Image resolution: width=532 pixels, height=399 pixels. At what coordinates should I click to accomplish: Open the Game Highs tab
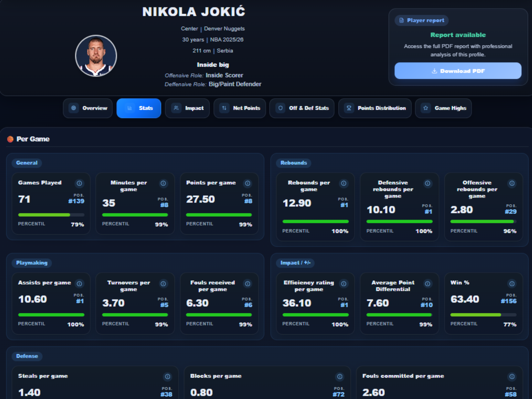[x=443, y=108]
